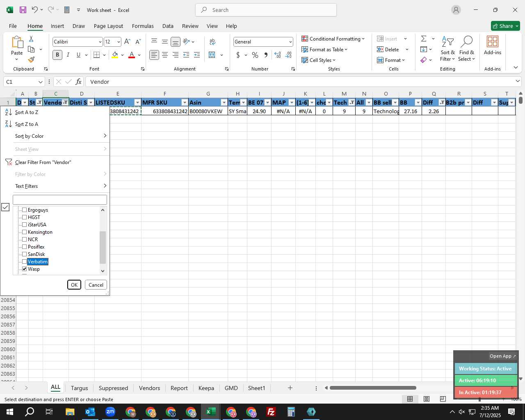Viewport: 525px width, 420px height.
Task: Apply Percent Style format
Action: [255, 55]
